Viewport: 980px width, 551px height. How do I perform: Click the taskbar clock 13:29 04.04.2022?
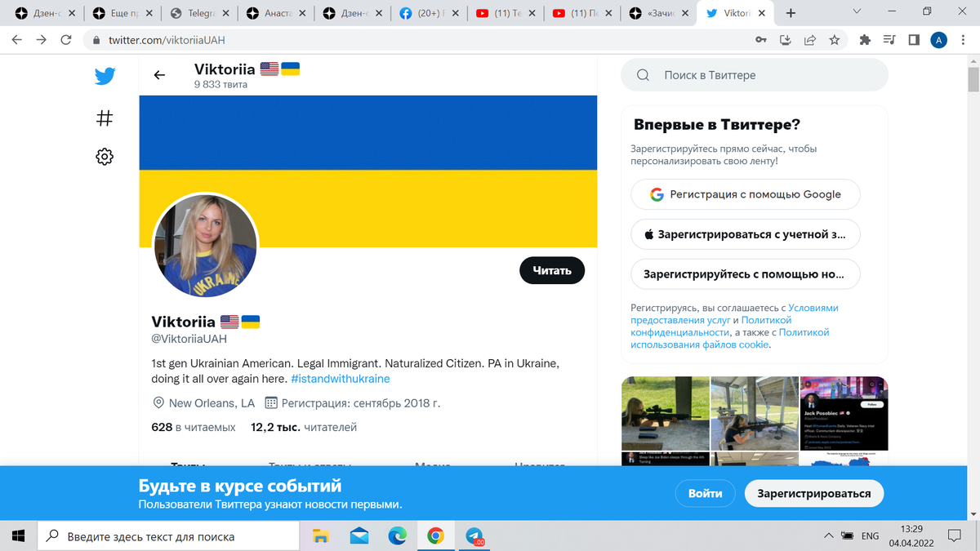911,536
